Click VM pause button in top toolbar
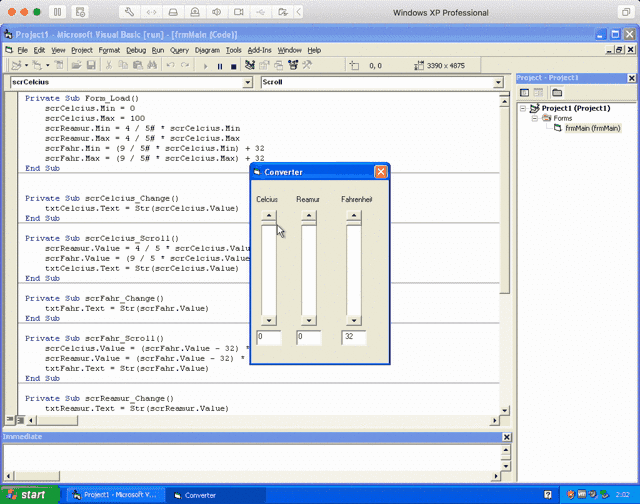Screen dimensions: 640x504 pos(57,12)
